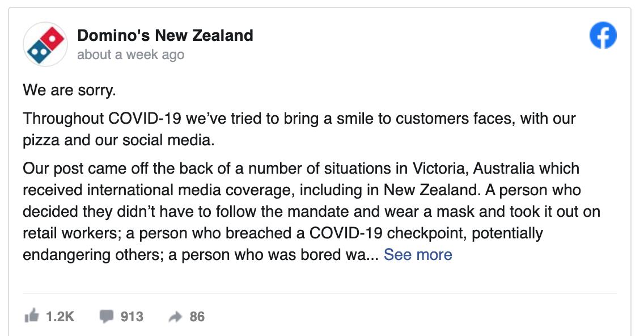Select the 'We are sorry.' opening line
The image size is (644, 336).
[69, 90]
